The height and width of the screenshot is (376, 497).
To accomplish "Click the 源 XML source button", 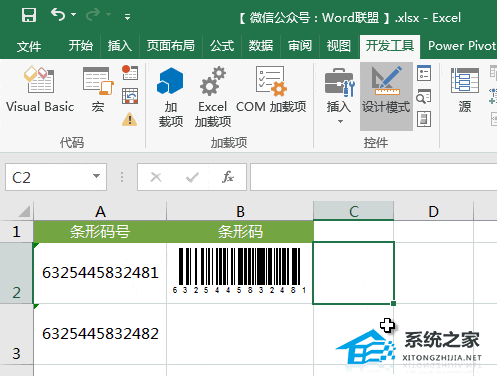I will click(465, 90).
